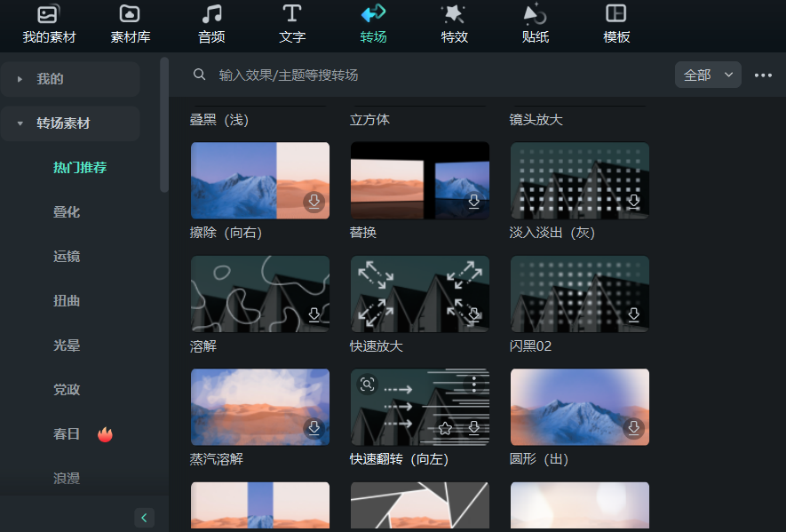The width and height of the screenshot is (786, 532).
Task: Collapse the sidebar with the arrow button
Action: point(144,517)
